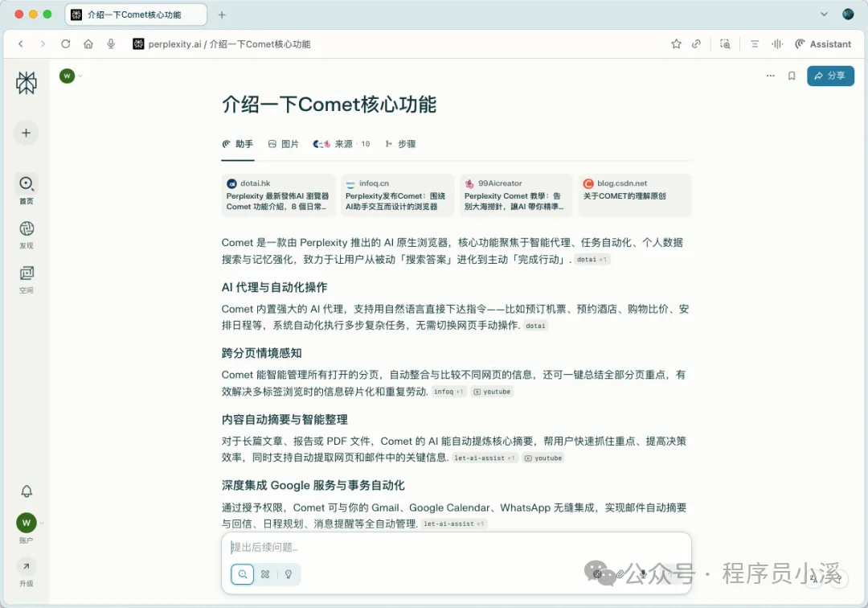Focus the 提出后续问题 follow-up input

click(457, 547)
